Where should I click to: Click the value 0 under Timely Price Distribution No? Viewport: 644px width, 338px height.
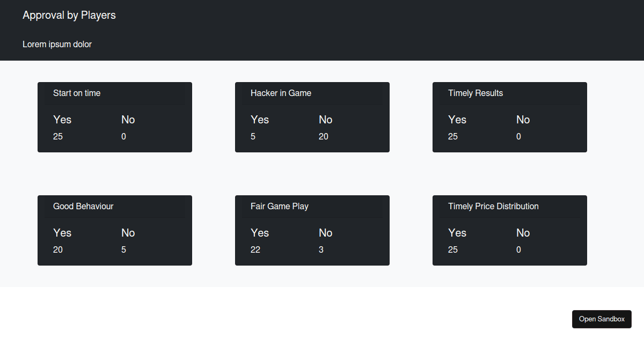coord(518,249)
